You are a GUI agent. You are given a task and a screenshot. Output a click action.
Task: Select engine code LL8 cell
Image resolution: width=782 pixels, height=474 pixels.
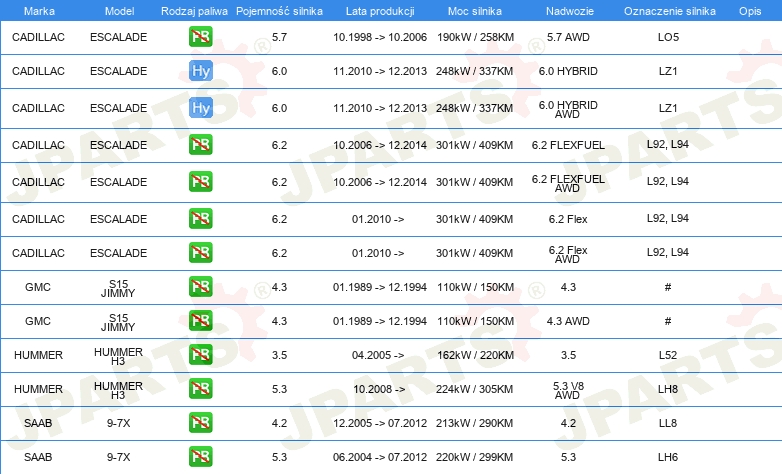click(x=668, y=423)
